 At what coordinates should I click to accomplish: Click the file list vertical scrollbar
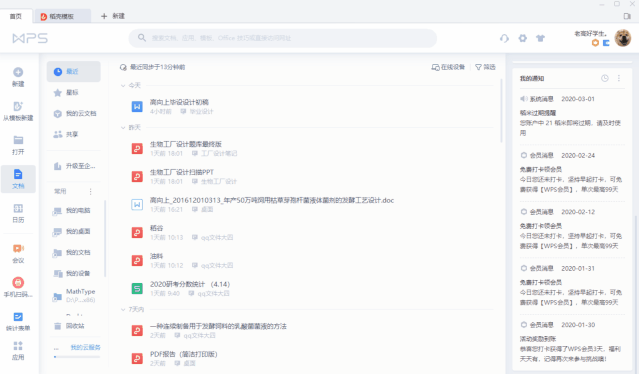point(501,111)
